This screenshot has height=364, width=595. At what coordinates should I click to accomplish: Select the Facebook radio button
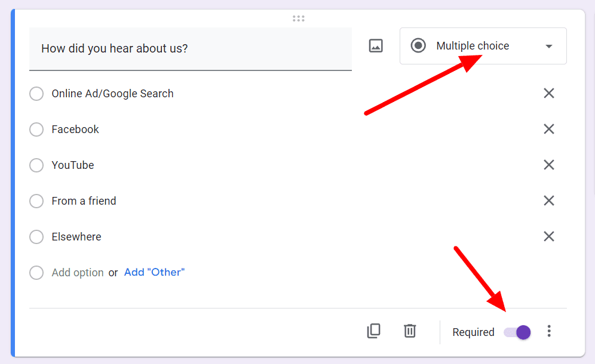[x=36, y=129]
